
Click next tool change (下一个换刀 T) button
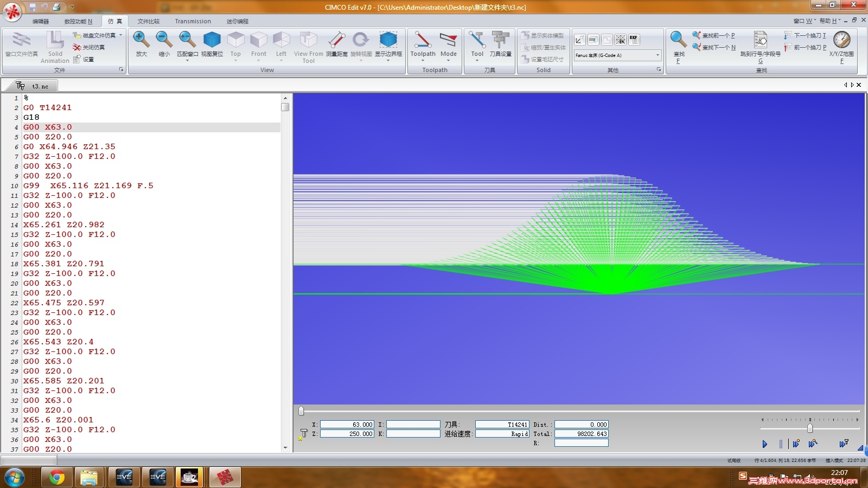coord(806,35)
